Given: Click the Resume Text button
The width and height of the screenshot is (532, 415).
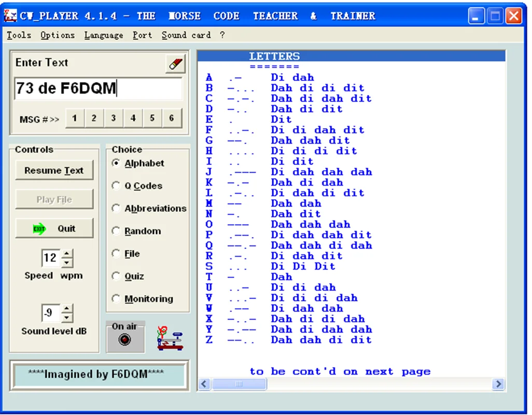Looking at the screenshot, I should (x=54, y=170).
